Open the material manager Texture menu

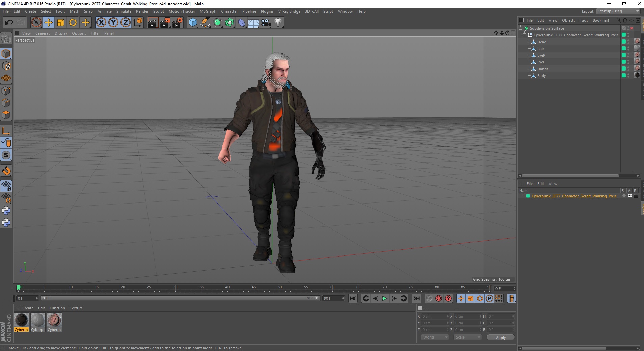coord(76,308)
